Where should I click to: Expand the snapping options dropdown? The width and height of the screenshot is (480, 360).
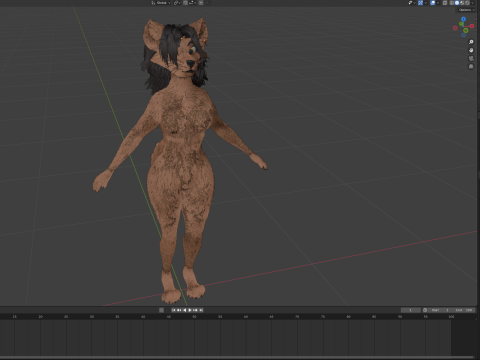click(x=193, y=3)
